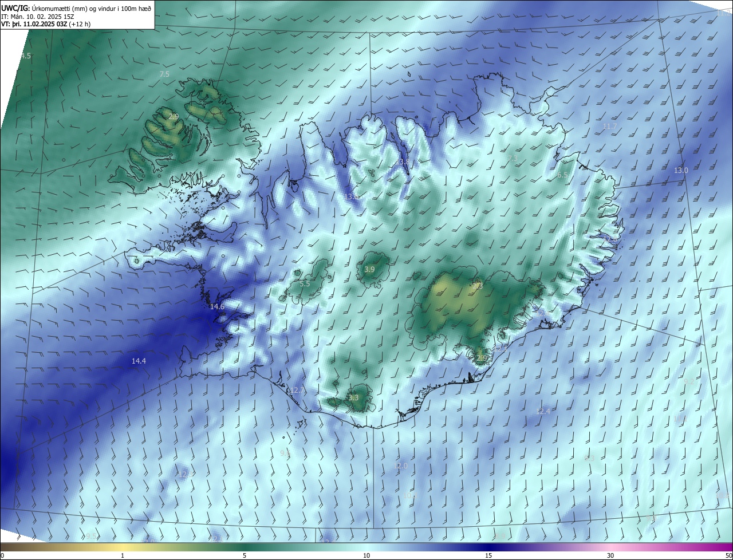Click the "0" tick label on the colour scale
The width and height of the screenshot is (733, 560).
[2, 556]
